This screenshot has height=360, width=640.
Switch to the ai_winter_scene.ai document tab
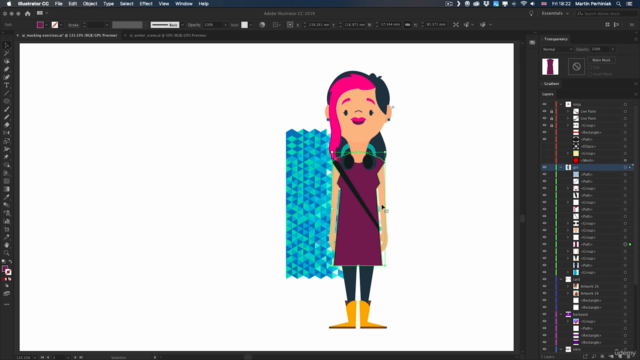pos(168,36)
